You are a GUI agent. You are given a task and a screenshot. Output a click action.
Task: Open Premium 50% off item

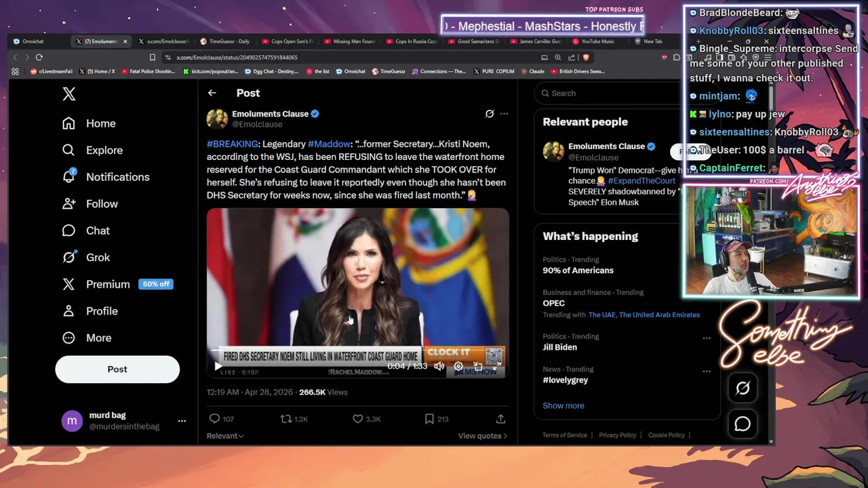click(117, 284)
